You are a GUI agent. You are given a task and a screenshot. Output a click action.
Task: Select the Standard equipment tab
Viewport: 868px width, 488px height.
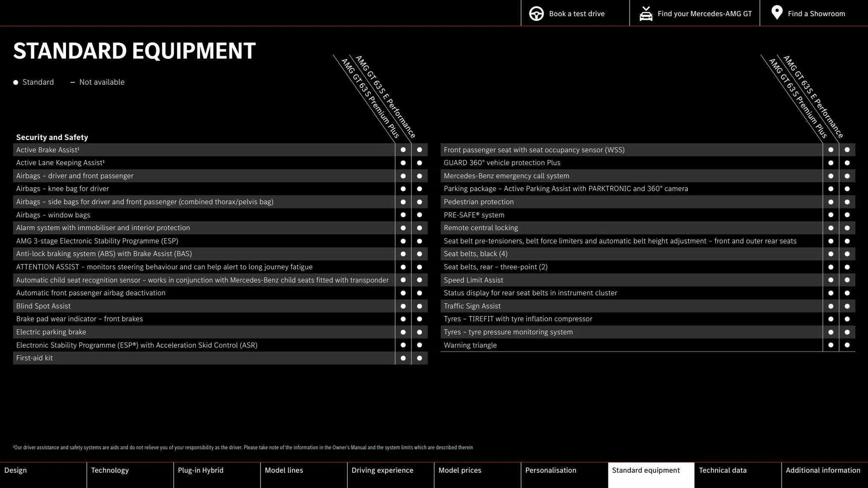coord(646,470)
